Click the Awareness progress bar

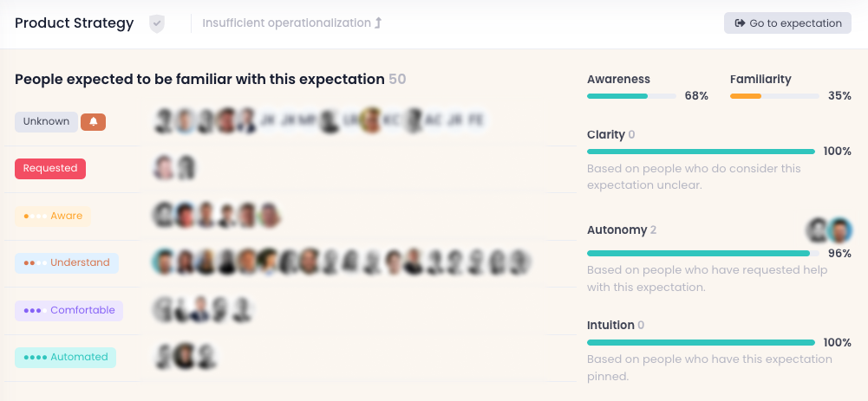(631, 96)
